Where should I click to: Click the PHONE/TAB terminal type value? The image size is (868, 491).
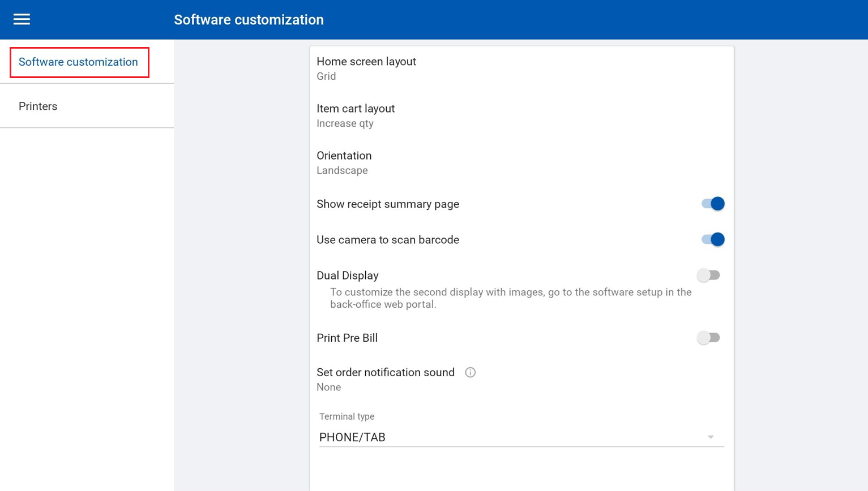[x=352, y=437]
